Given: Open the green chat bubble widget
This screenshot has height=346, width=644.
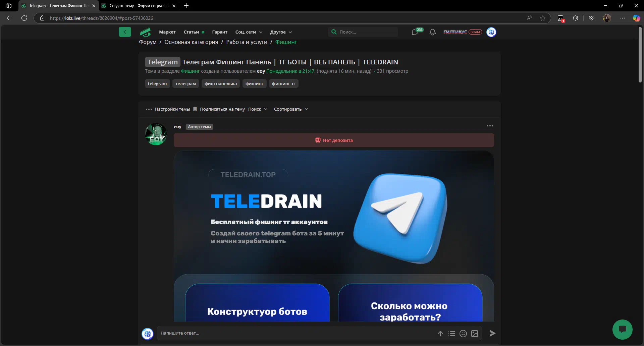Looking at the screenshot, I should click(x=623, y=329).
